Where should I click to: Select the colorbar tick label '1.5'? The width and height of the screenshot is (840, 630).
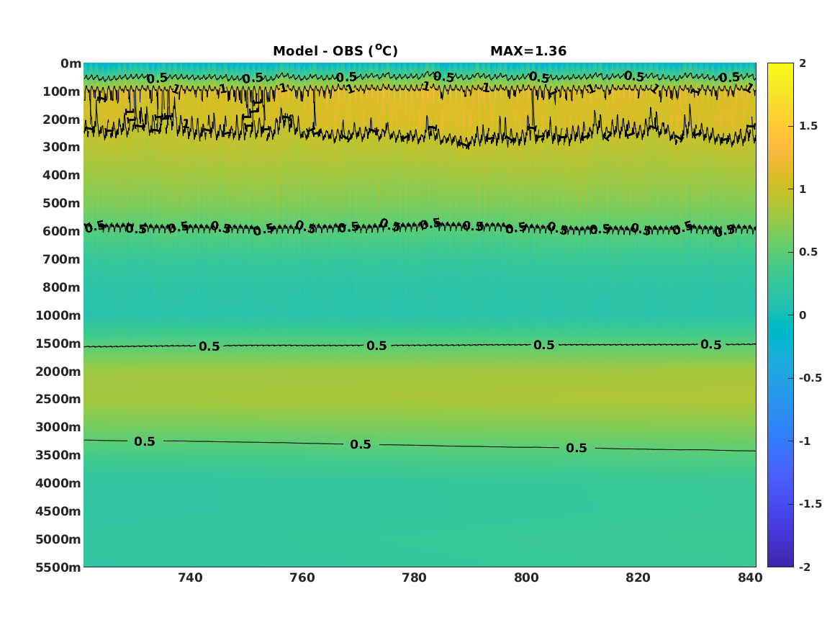tap(808, 126)
